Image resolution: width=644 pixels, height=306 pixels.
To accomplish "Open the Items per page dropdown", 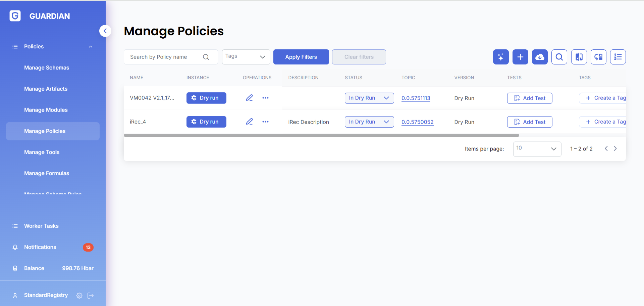I will tap(537, 149).
